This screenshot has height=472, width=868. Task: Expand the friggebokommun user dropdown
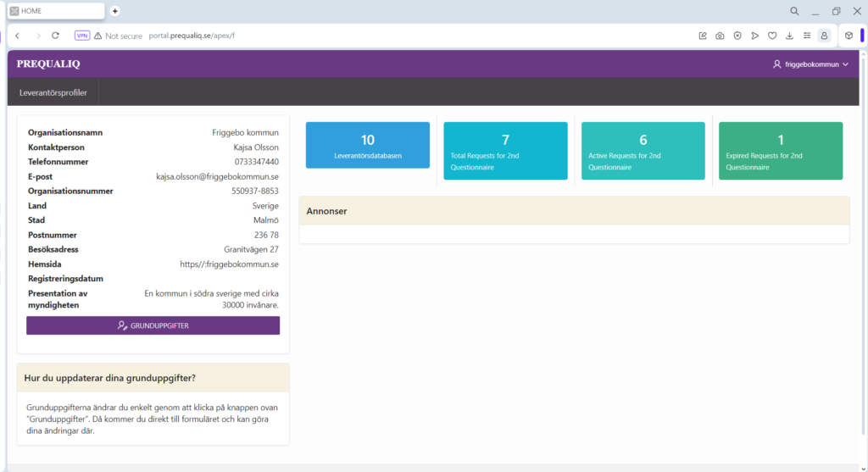click(x=810, y=64)
